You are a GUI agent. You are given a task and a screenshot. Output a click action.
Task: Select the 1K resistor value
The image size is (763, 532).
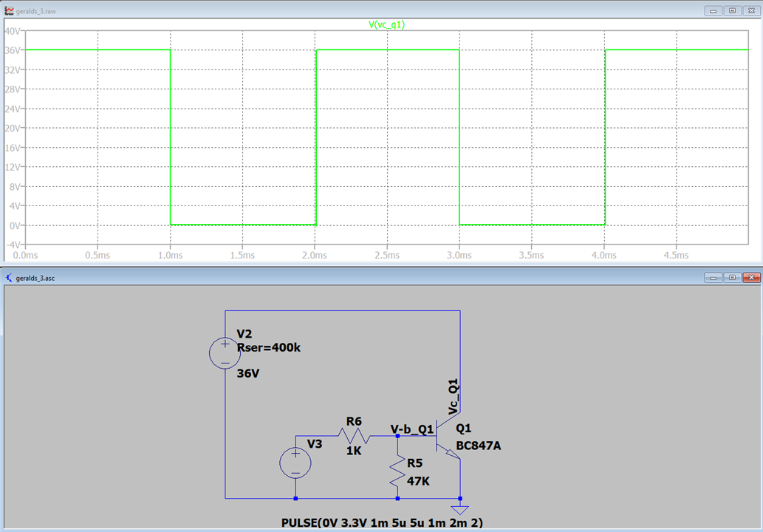(x=354, y=451)
